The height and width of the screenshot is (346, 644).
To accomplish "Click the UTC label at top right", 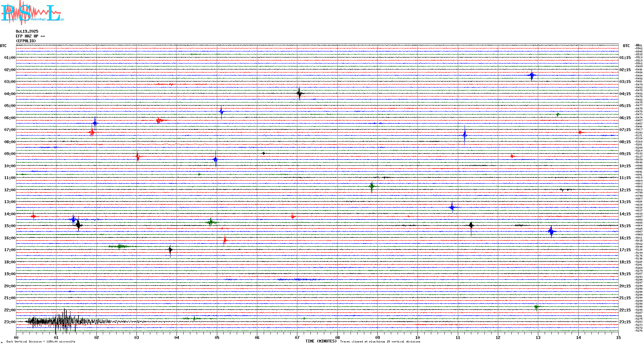I will 626,46.
